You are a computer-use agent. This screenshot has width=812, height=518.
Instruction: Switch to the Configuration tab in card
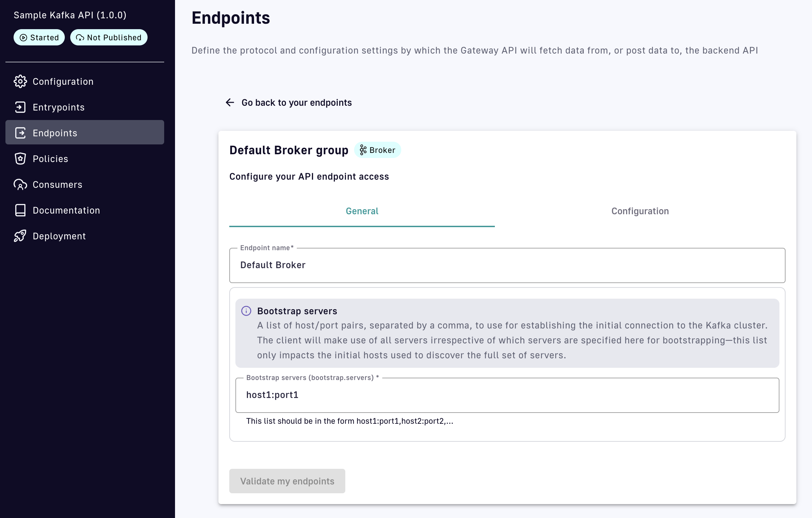click(x=640, y=211)
